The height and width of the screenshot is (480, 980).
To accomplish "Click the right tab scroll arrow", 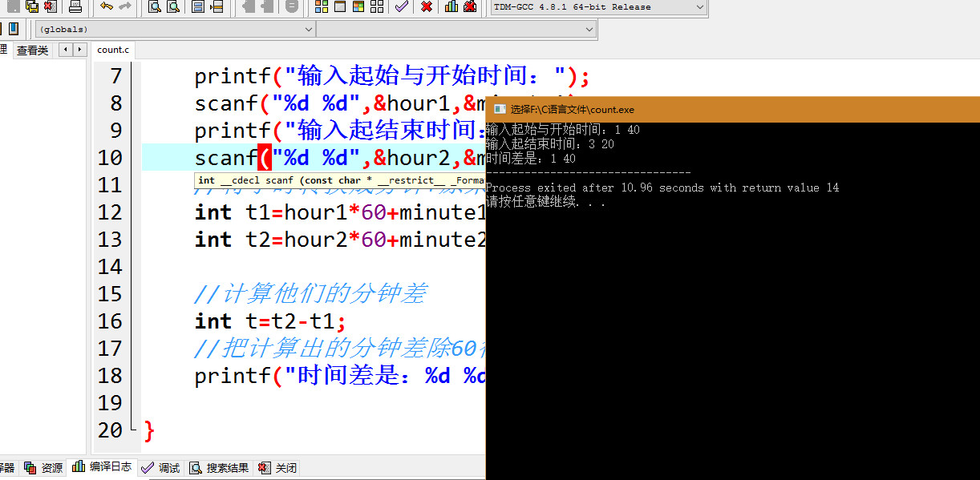I will (x=79, y=50).
